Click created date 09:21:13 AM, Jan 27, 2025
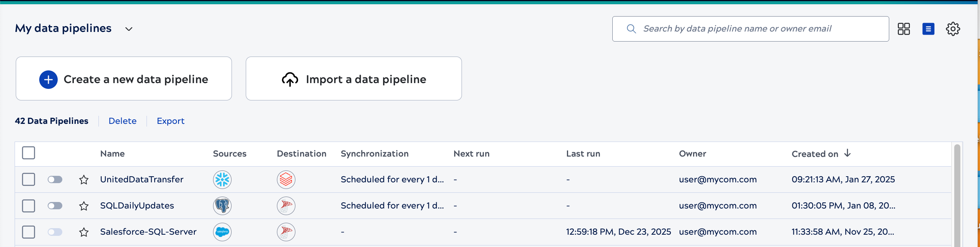 coord(843,179)
